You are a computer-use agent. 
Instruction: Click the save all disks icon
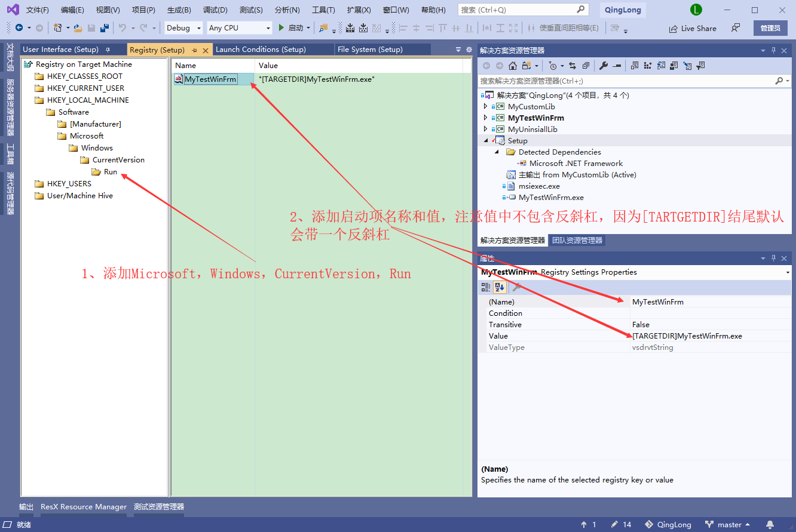104,27
